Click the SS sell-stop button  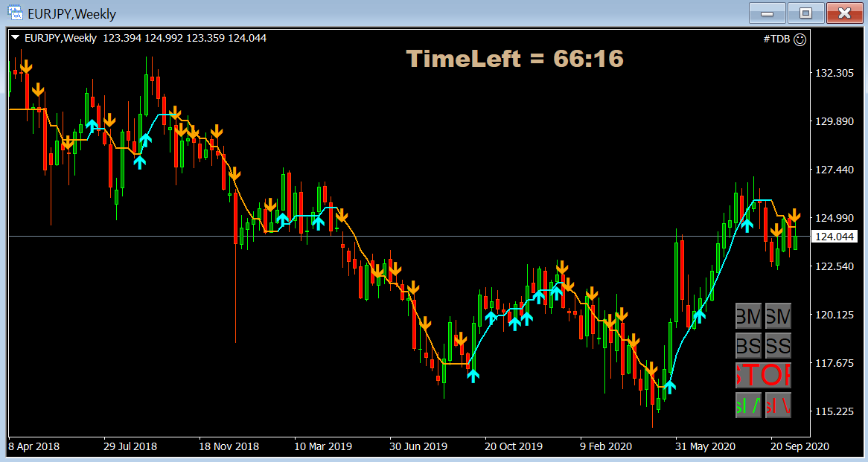pyautogui.click(x=778, y=345)
